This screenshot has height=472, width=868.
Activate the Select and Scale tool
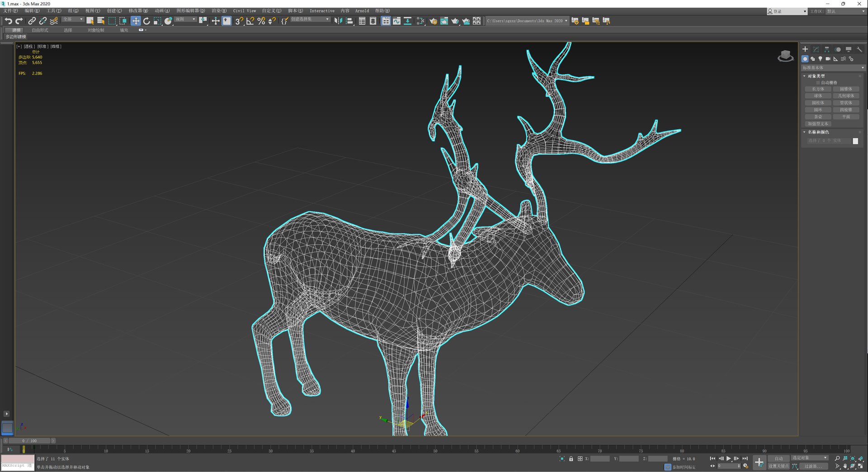click(157, 21)
